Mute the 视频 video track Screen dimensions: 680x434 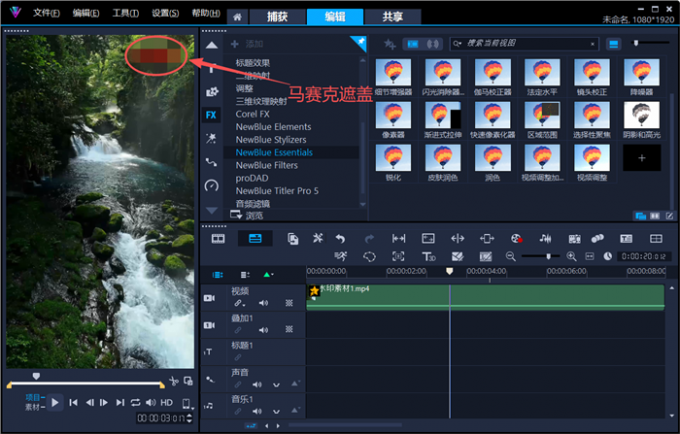[263, 303]
